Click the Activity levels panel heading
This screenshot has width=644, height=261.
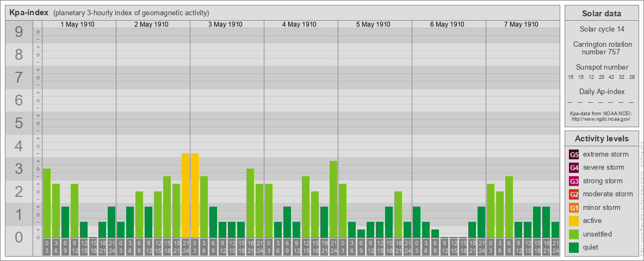(602, 139)
